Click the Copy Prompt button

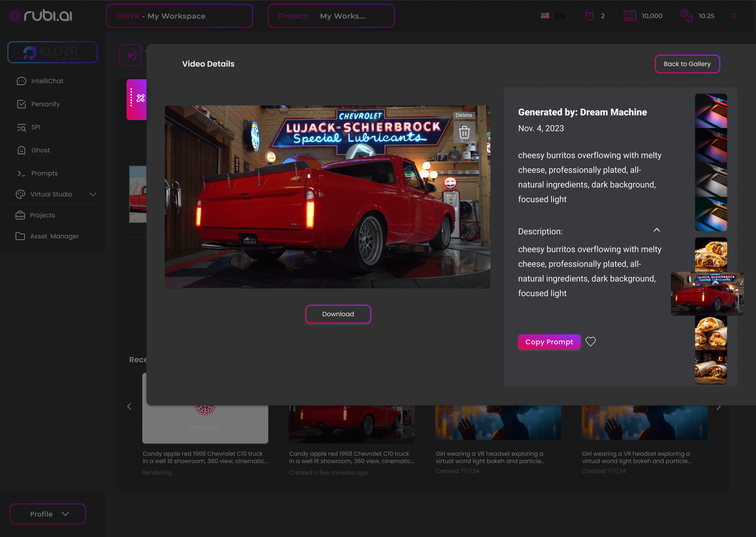click(549, 342)
